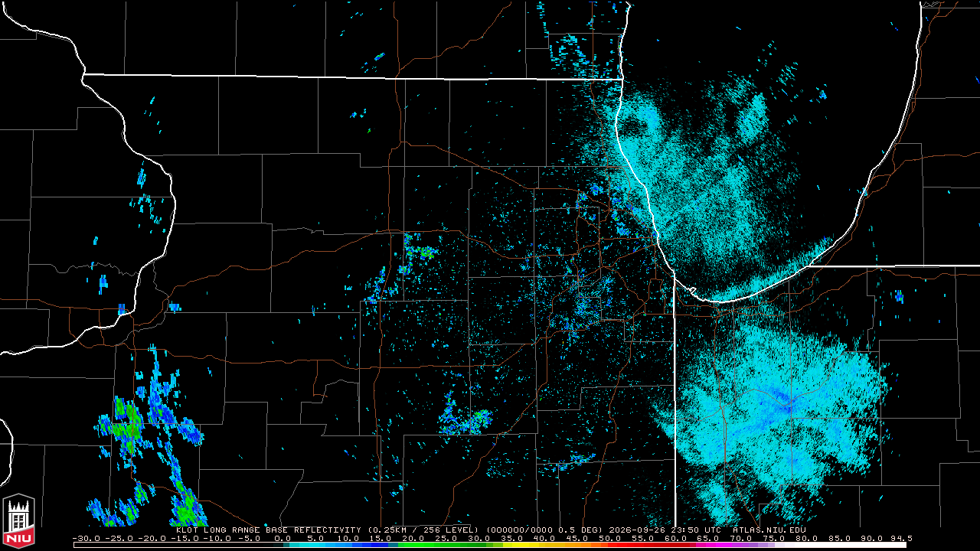Image resolution: width=980 pixels, height=551 pixels.
Task: Click the -30.0 label on the scale
Action: [84, 538]
